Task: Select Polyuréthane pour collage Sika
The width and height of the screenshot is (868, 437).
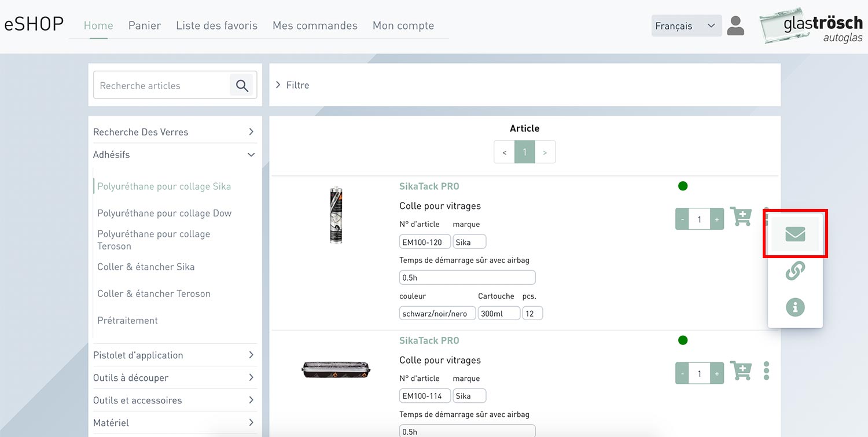Action: pos(164,186)
